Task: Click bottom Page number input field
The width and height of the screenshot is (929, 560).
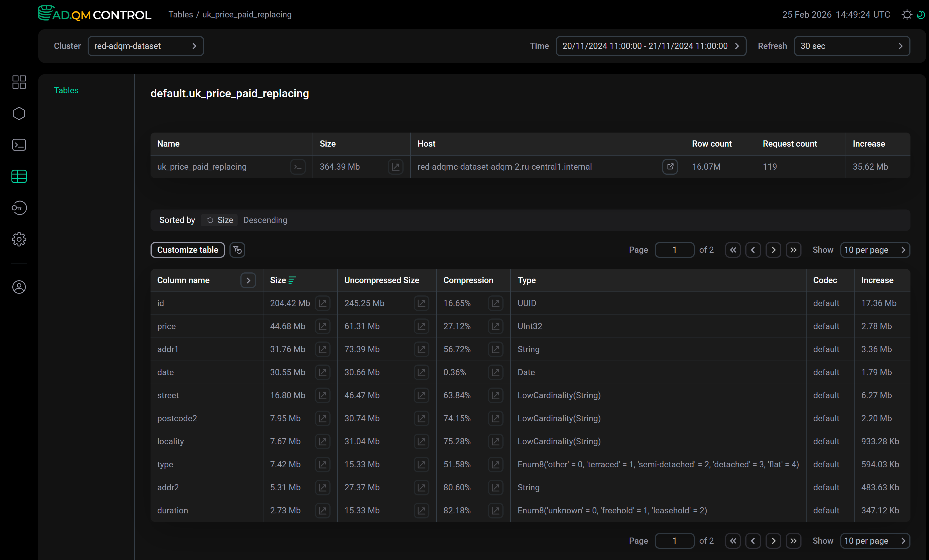Action: [x=675, y=541]
